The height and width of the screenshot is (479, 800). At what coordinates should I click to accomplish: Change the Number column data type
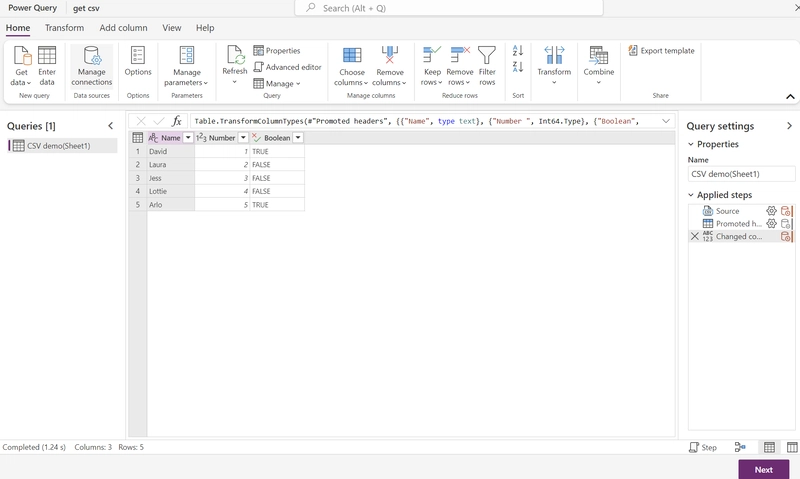pos(201,138)
